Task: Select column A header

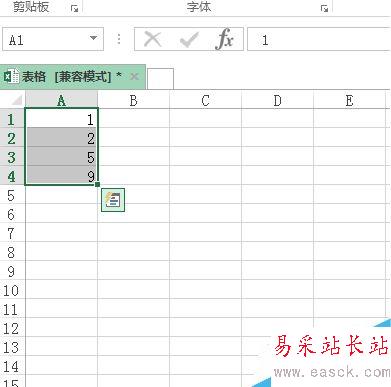Action: 61,100
